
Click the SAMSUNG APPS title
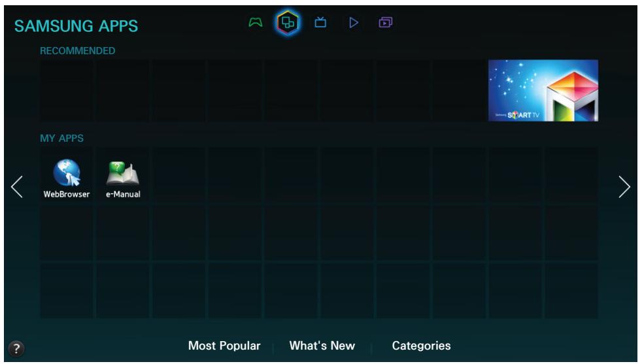76,26
